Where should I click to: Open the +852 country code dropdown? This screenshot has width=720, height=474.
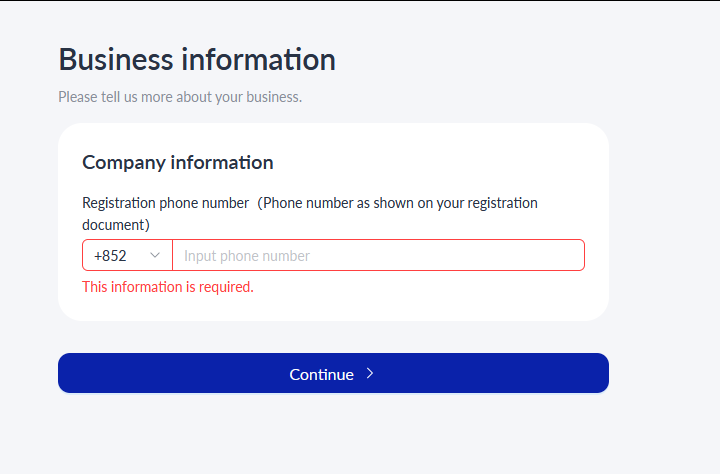[x=128, y=255]
